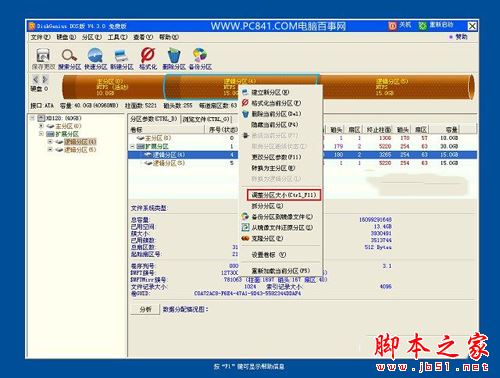
Task: Select the Format (格式化) toolbar icon
Action: click(x=148, y=59)
